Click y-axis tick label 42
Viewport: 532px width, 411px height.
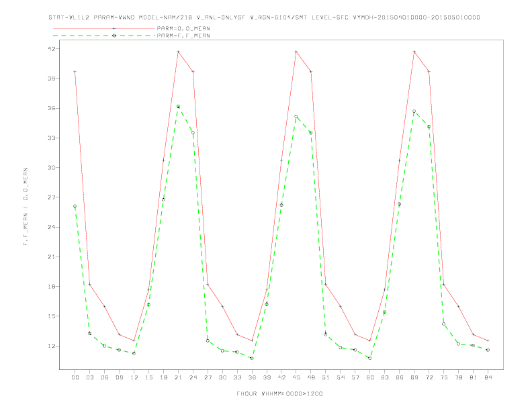tap(52, 48)
